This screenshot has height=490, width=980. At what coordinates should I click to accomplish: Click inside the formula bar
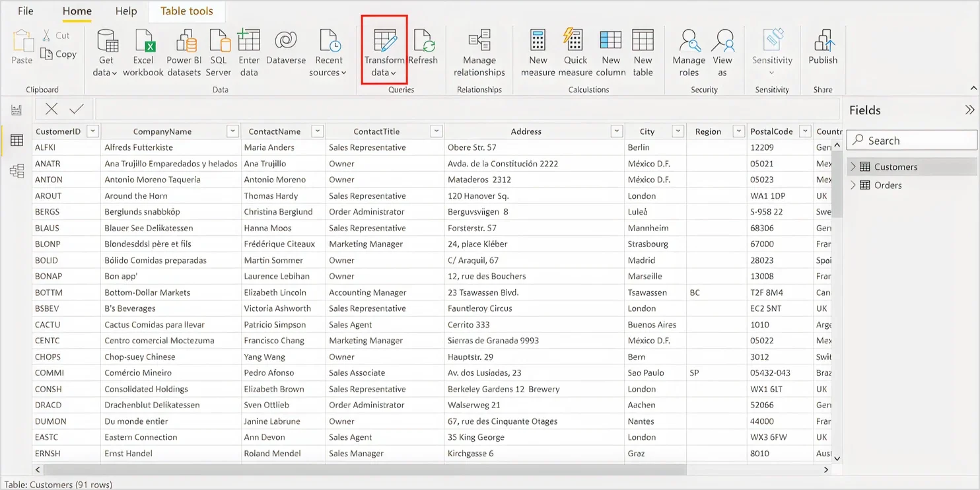[x=467, y=109]
